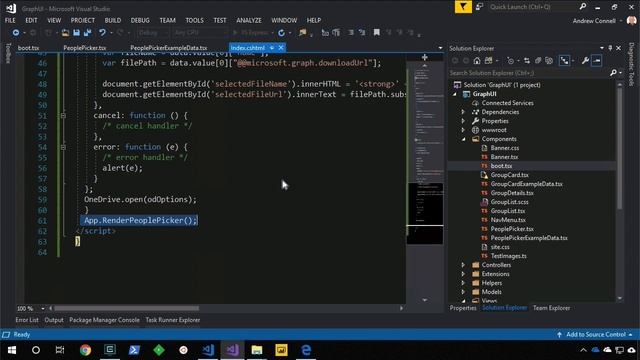The height and width of the screenshot is (360, 640).
Task: Click the browser Refresh icon in toolbar
Action: tap(281, 33)
